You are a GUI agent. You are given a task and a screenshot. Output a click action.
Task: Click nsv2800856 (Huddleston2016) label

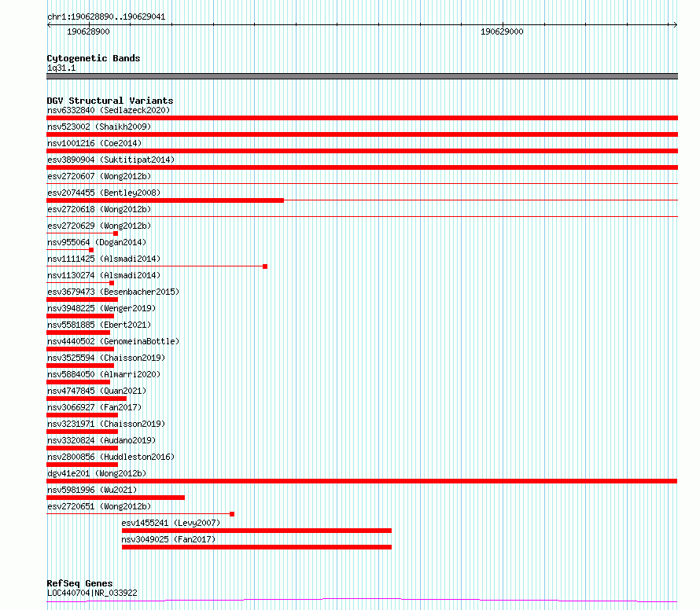point(111,457)
